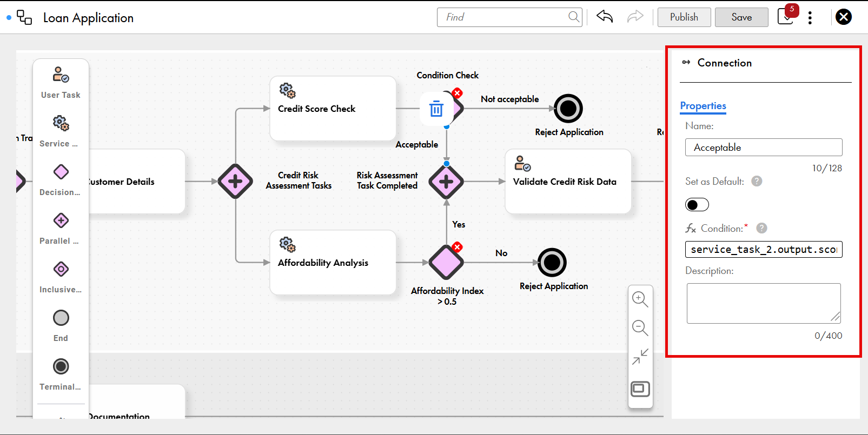Open the more options kebab menu
The image size is (868, 435).
(810, 18)
